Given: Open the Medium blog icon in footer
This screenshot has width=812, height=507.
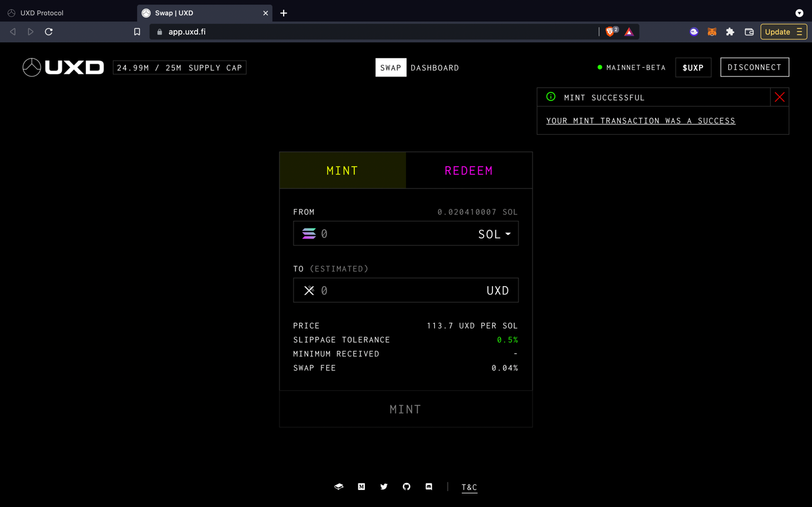Looking at the screenshot, I should point(361,487).
